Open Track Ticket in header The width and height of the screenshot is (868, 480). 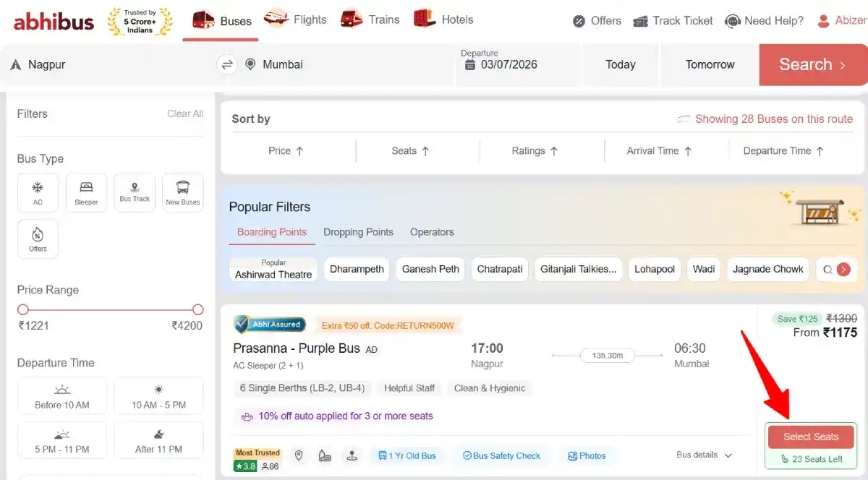tap(673, 21)
